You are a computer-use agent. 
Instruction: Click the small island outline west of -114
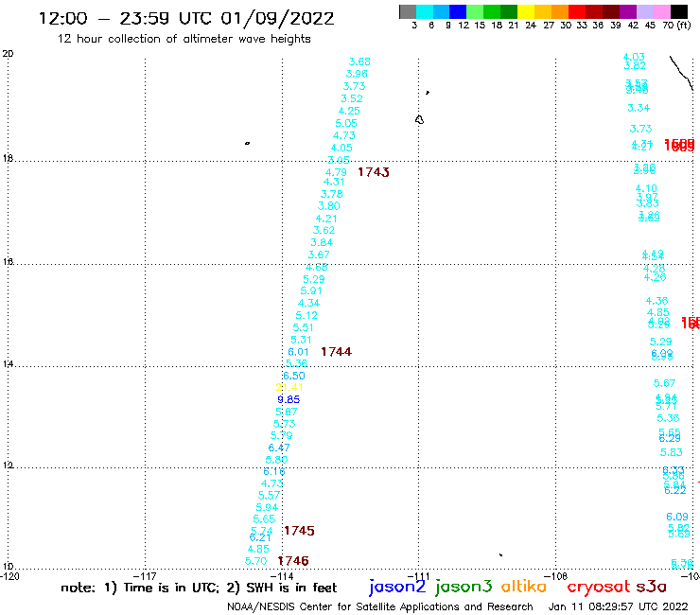(247, 144)
